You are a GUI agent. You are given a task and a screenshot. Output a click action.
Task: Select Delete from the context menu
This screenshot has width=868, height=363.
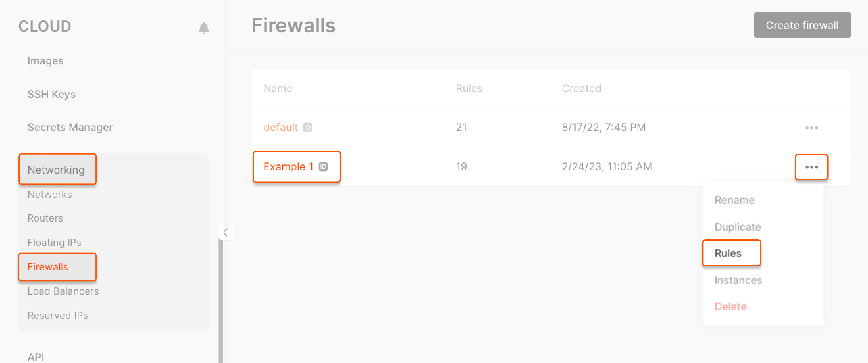(730, 306)
